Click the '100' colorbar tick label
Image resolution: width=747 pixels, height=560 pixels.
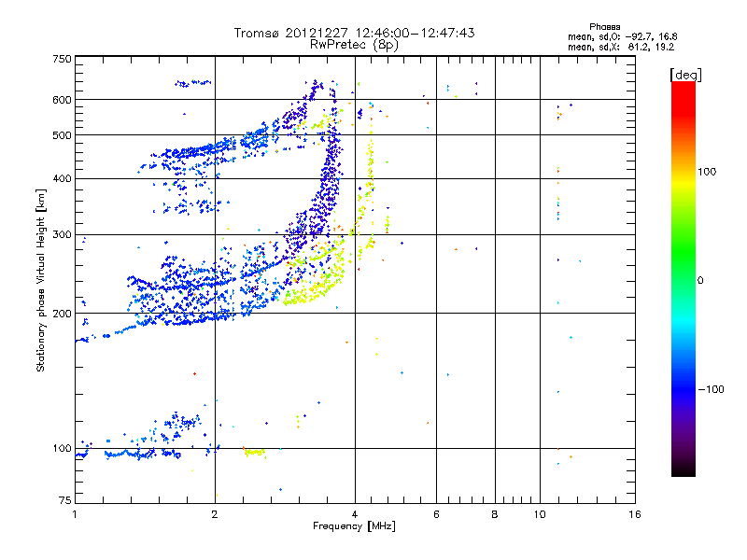pos(707,172)
